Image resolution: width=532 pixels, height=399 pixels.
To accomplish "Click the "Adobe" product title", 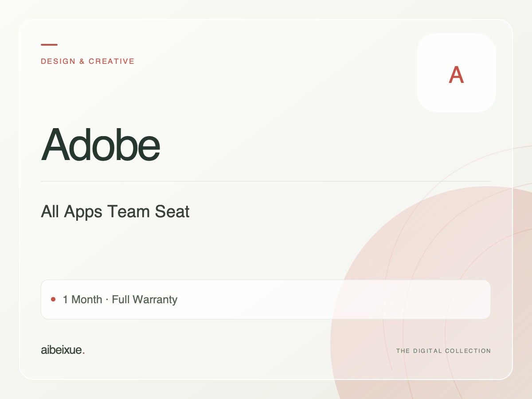I will tap(101, 145).
